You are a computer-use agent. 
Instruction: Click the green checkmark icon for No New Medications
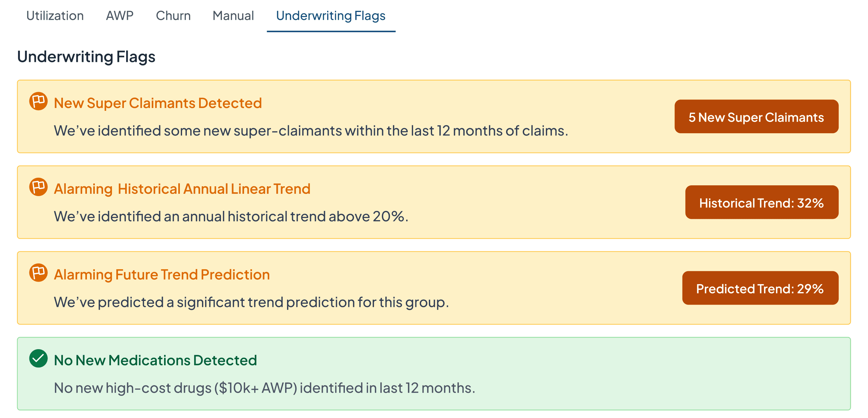tap(38, 358)
